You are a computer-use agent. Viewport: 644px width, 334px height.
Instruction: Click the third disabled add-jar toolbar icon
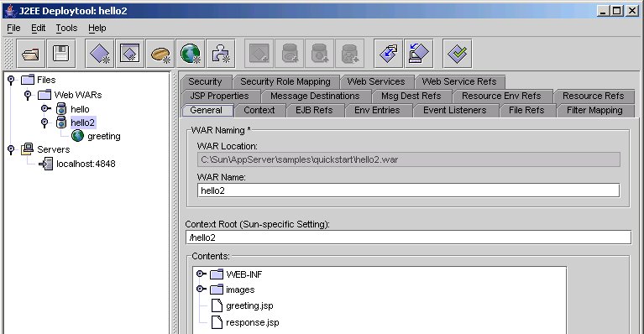[350, 54]
